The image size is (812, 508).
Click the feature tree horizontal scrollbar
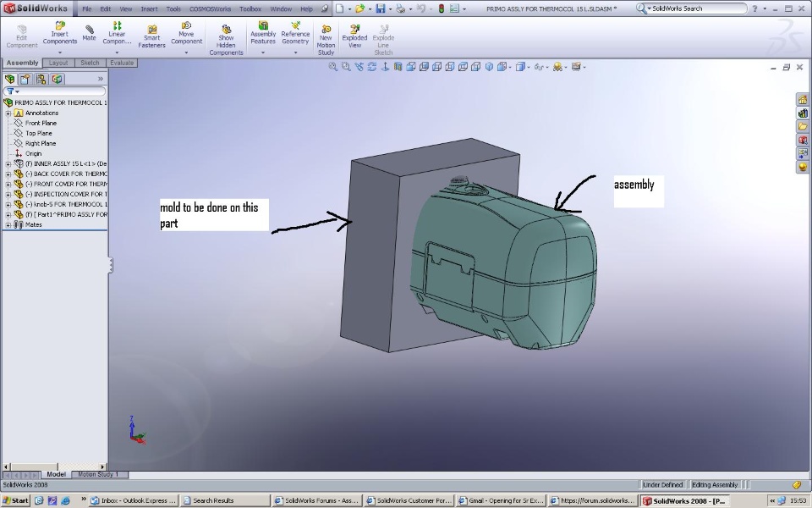54,467
